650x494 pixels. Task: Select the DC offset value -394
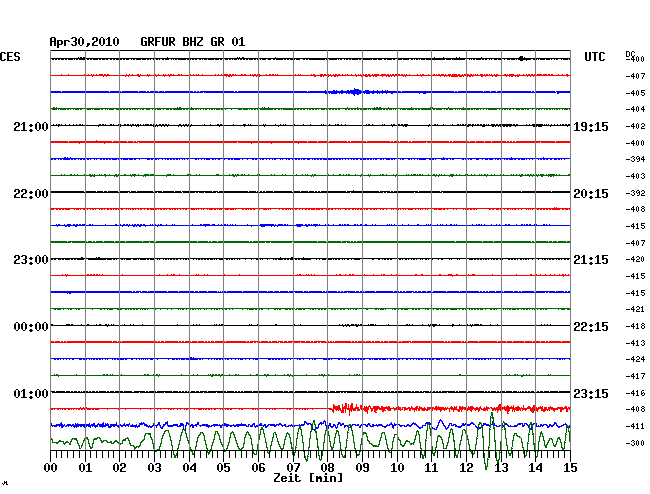point(635,159)
